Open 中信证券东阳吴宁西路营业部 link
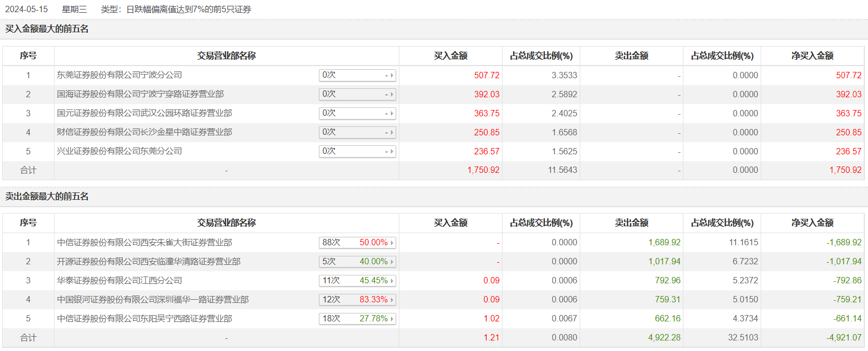868x351 pixels. [x=144, y=319]
